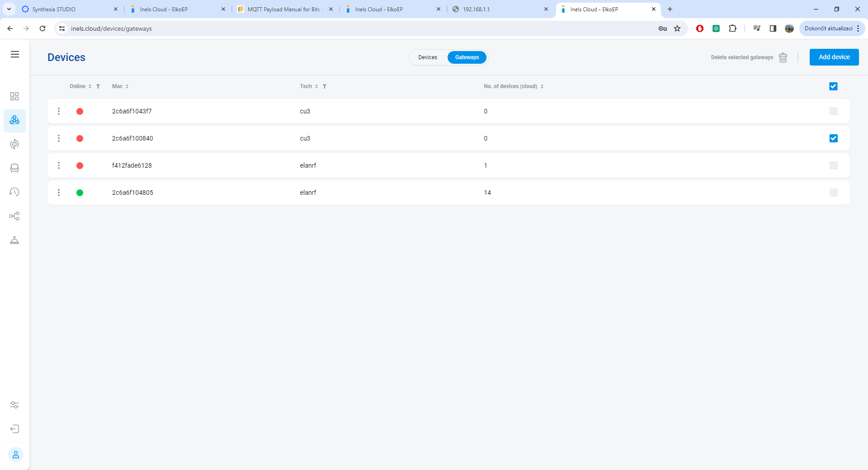Switch to the Devices tab

(x=428, y=57)
